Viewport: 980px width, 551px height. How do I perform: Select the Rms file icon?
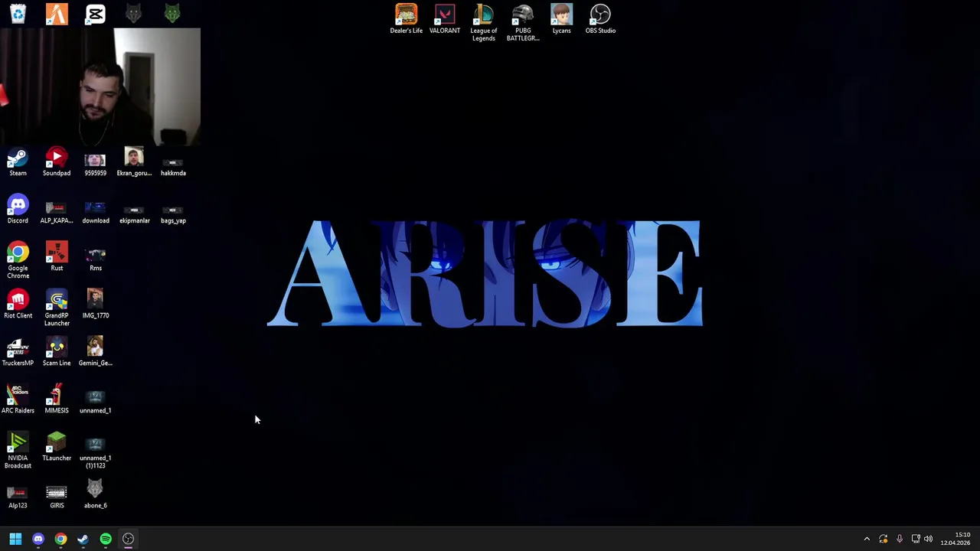coord(96,259)
